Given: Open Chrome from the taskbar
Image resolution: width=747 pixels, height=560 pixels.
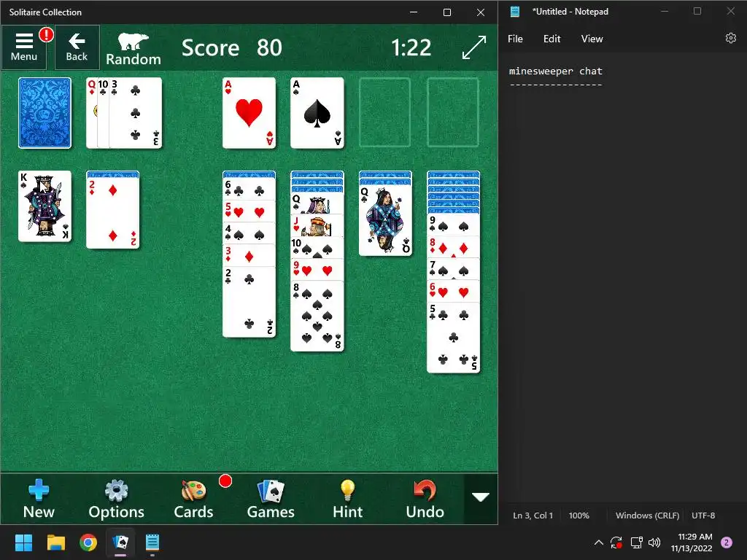Looking at the screenshot, I should 88,542.
